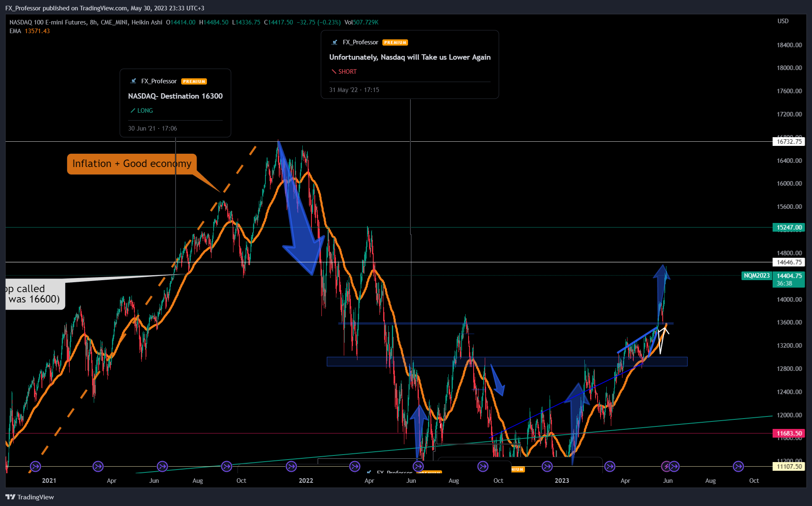Image resolution: width=812 pixels, height=506 pixels.
Task: Click the purple event marker left of the Oct 2022 label
Action: click(x=483, y=467)
